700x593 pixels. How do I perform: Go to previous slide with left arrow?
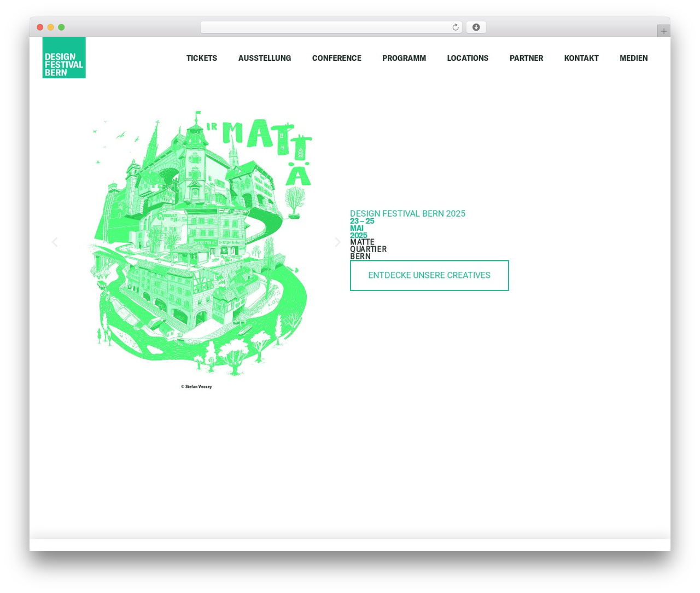(x=54, y=242)
